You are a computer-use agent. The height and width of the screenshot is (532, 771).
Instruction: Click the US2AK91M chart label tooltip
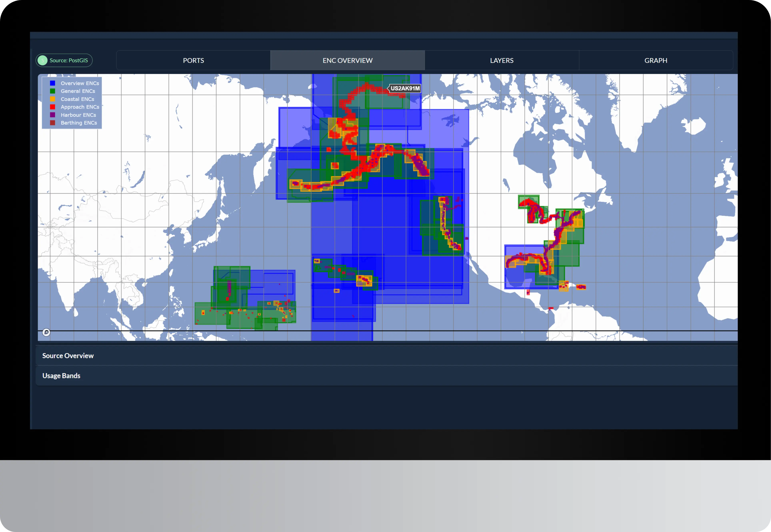405,88
